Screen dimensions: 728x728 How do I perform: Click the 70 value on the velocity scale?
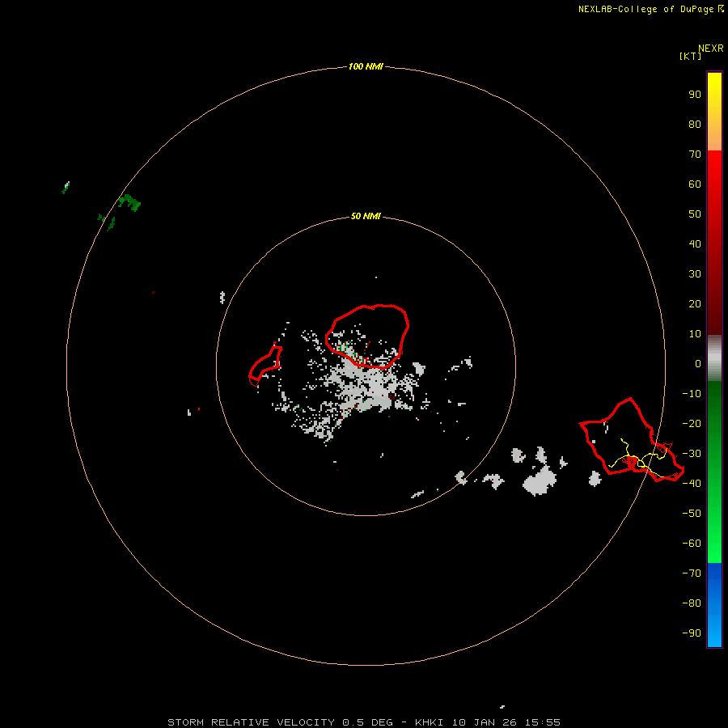click(695, 154)
